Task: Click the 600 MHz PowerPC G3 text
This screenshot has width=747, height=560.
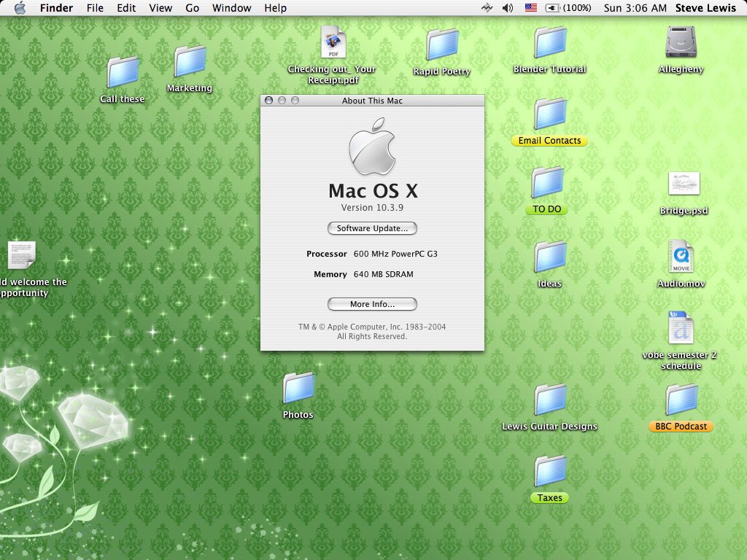Action: pyautogui.click(x=395, y=254)
